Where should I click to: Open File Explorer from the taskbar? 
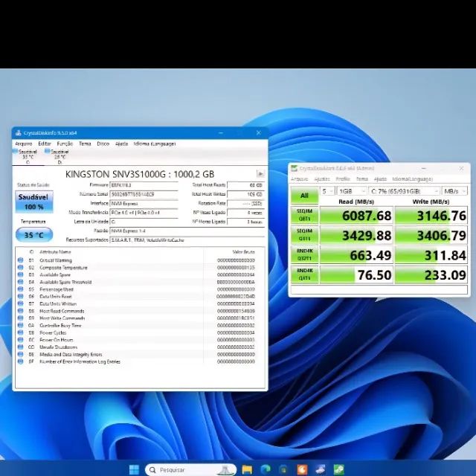click(247, 469)
